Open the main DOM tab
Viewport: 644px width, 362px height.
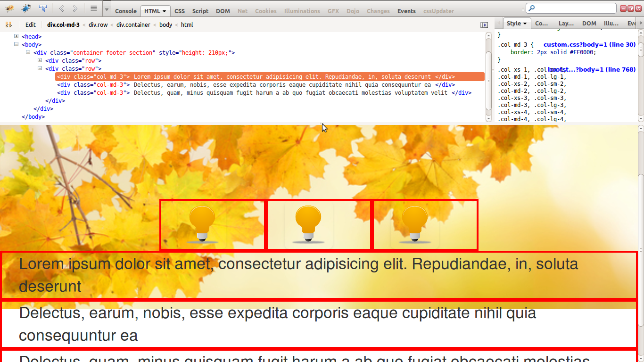click(x=223, y=11)
